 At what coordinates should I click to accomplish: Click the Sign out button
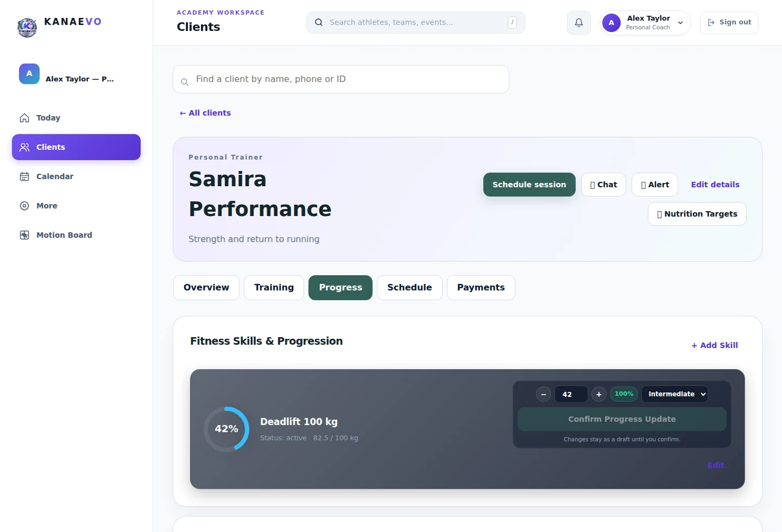729,23
